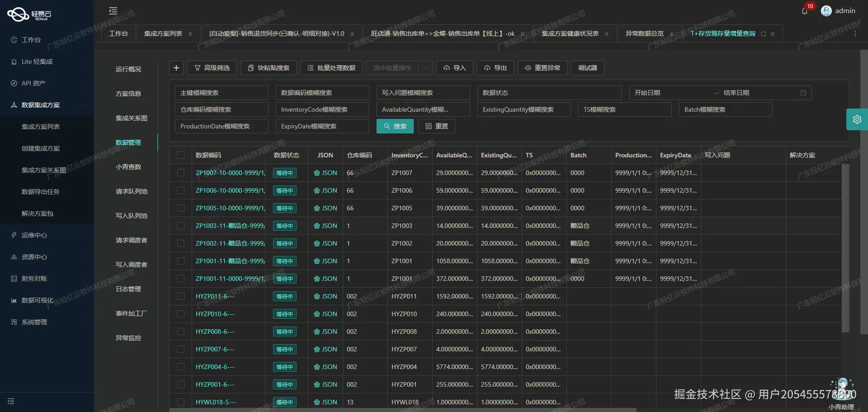Click the 重置 reset button

click(x=437, y=126)
